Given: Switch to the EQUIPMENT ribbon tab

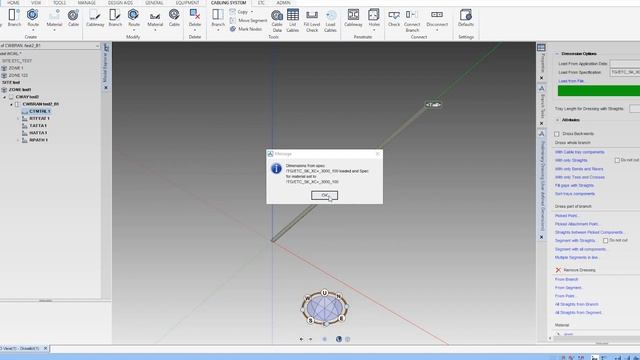Looking at the screenshot, I should tap(187, 3).
